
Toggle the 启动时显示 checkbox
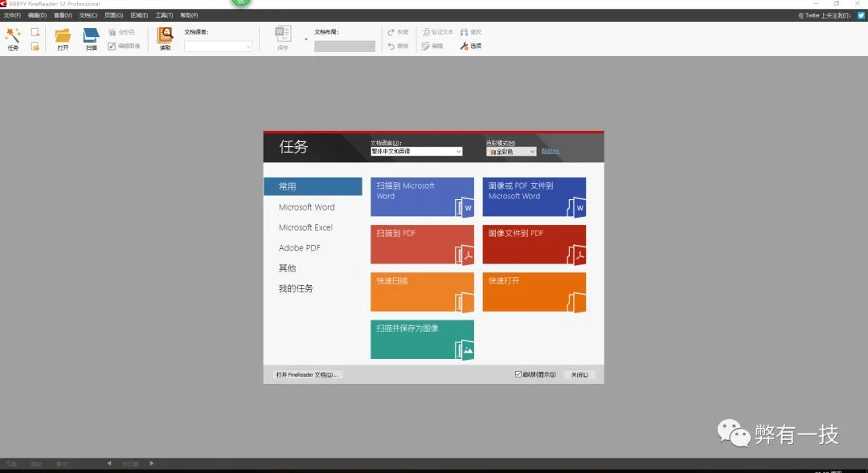[x=518, y=374]
